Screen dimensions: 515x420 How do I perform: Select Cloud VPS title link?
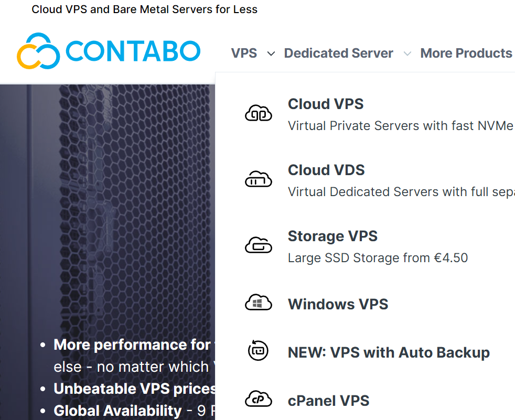326,104
